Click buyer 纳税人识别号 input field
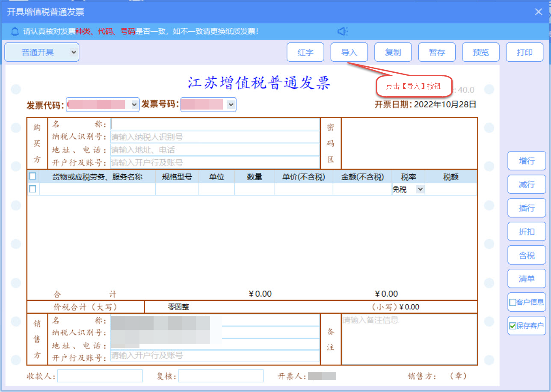Screen dimensions: 551x392 click(x=215, y=137)
